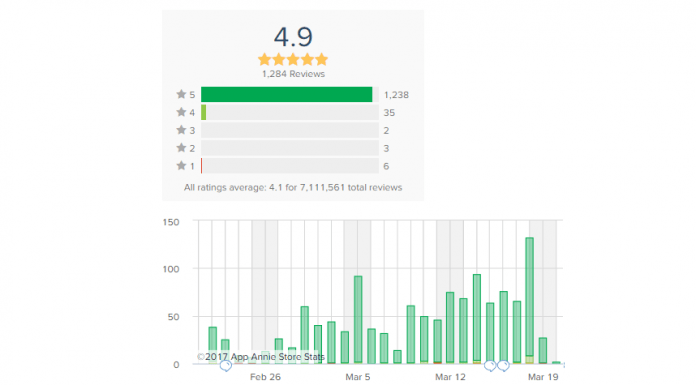Open the comment bubble marker left of Feb 26

(x=225, y=366)
